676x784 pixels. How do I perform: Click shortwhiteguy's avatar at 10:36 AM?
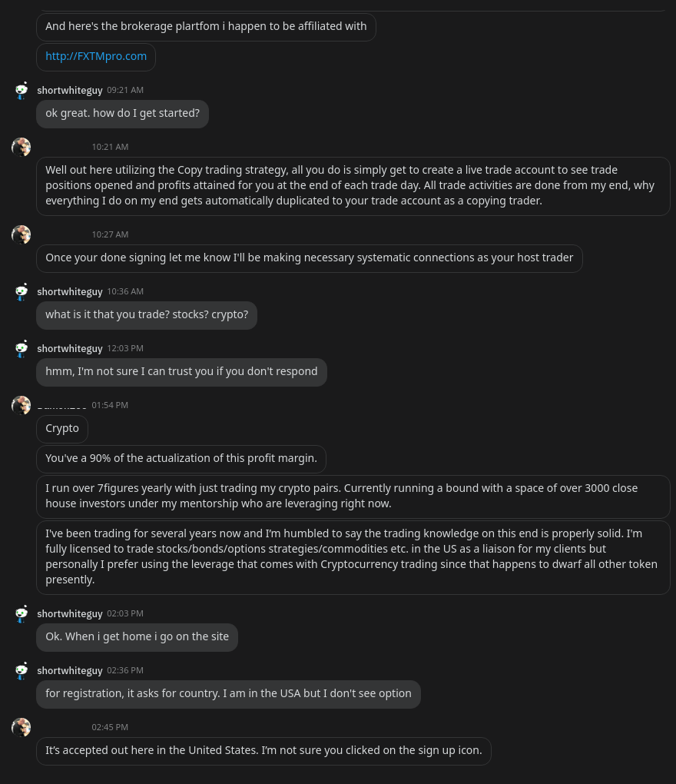click(x=22, y=292)
